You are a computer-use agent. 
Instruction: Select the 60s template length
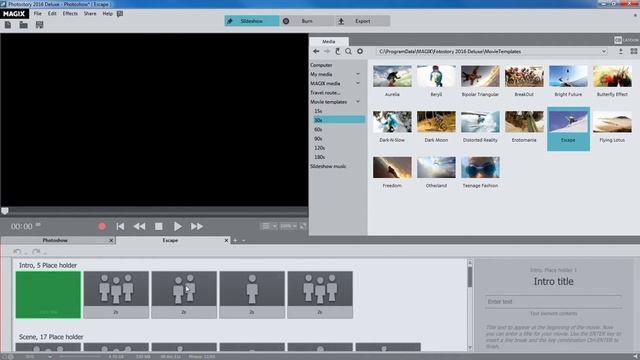318,129
